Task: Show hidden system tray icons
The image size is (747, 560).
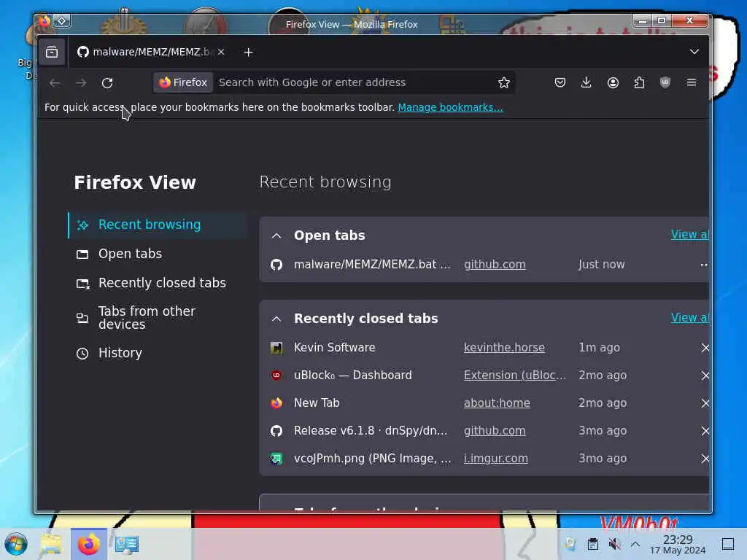Action: [x=635, y=544]
